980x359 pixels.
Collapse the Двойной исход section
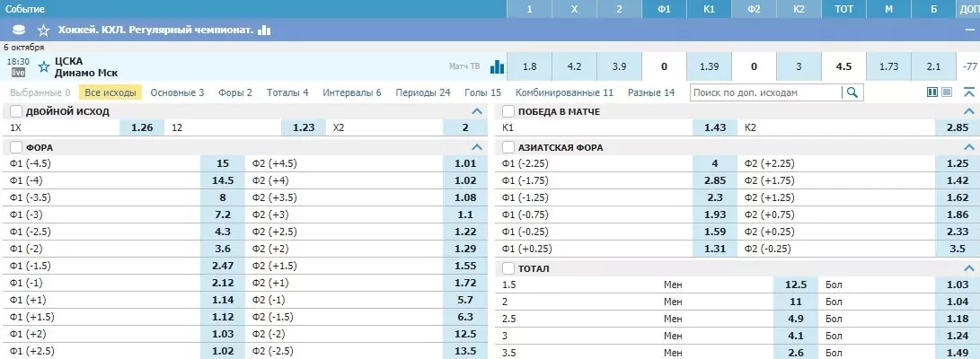coord(477,112)
